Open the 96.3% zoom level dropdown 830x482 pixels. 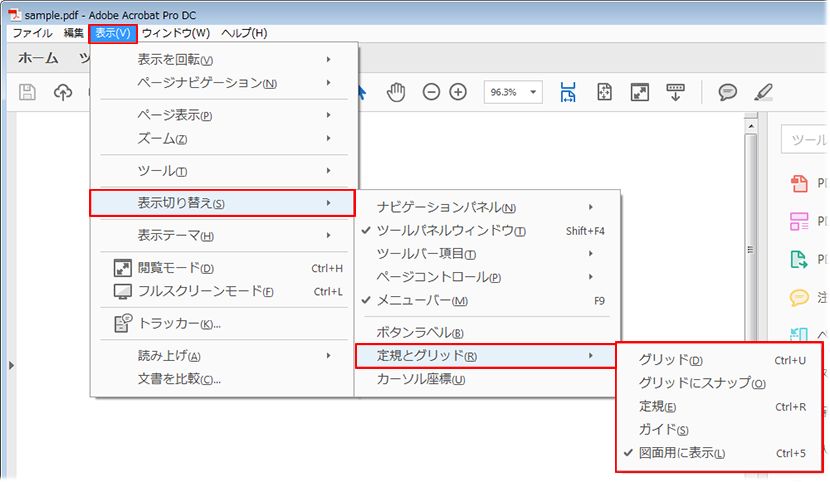point(533,92)
